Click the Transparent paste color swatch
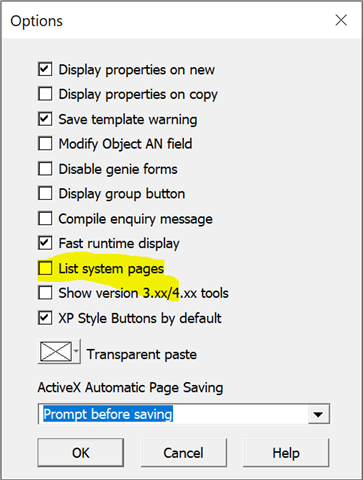The image size is (363, 480). pyautogui.click(x=56, y=352)
